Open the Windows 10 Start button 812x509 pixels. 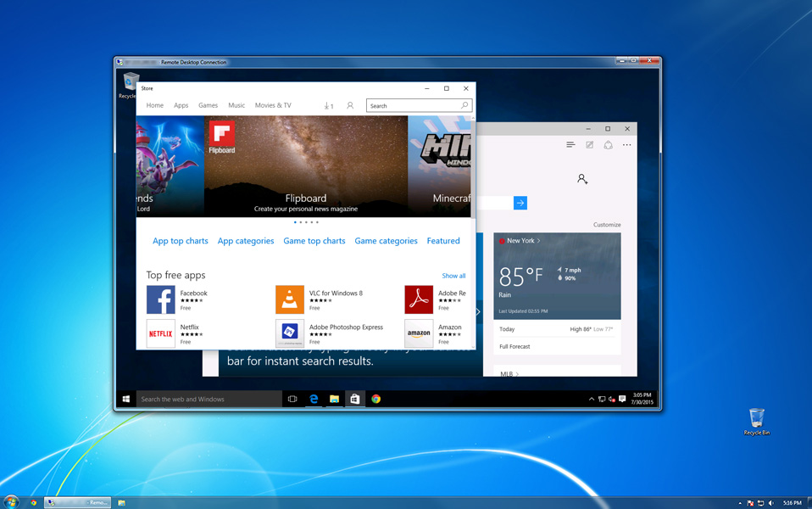(x=125, y=399)
